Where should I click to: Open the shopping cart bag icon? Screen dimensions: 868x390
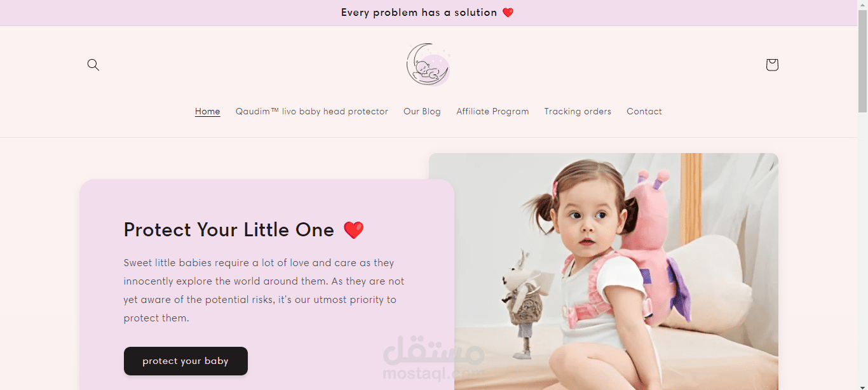tap(772, 65)
